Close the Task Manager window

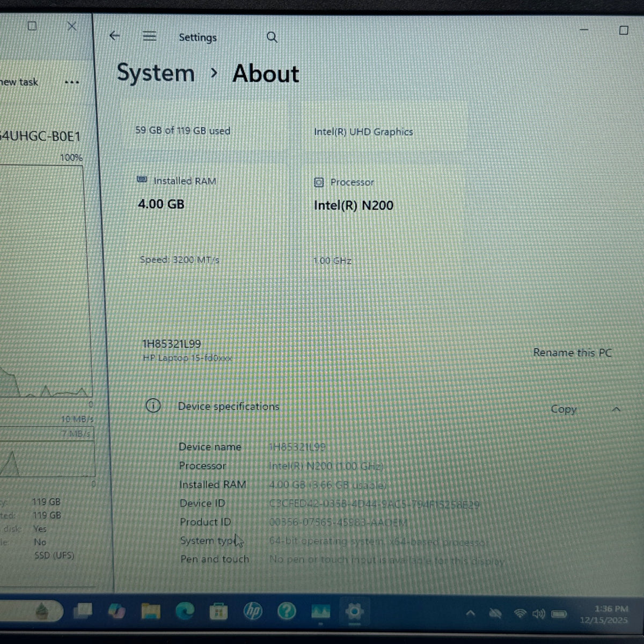pos(72,26)
